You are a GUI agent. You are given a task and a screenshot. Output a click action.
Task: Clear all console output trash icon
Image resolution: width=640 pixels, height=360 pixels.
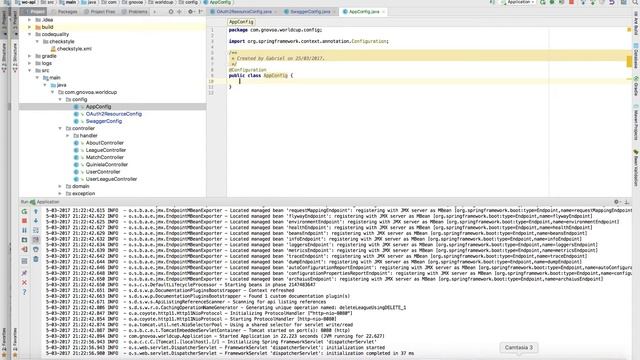tap(36, 259)
